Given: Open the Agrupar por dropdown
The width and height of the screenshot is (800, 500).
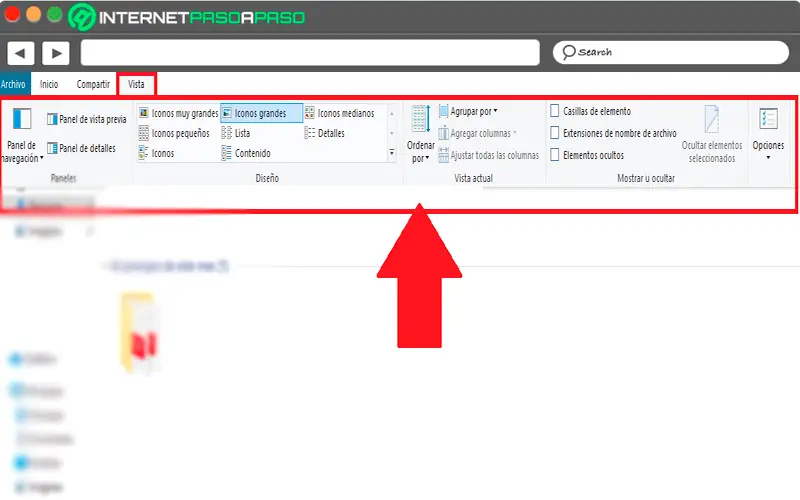Looking at the screenshot, I should [x=468, y=111].
